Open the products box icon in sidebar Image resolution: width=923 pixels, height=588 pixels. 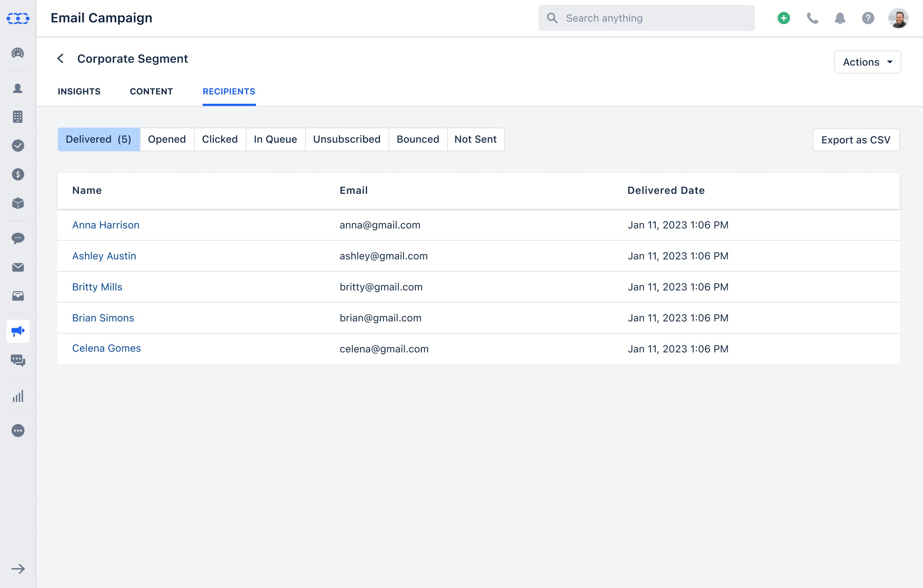pyautogui.click(x=18, y=203)
